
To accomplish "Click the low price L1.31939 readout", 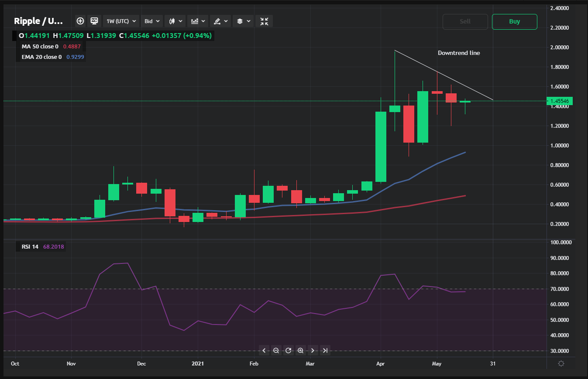I will [x=101, y=35].
